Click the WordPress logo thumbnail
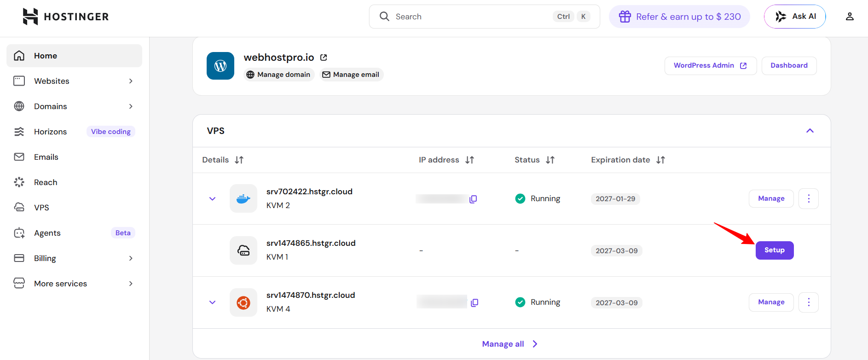868x360 pixels. click(220, 66)
